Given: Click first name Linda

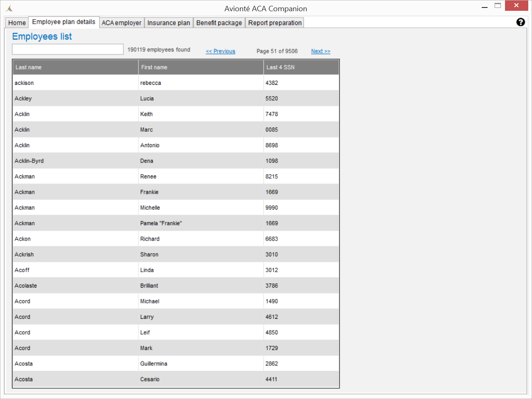Looking at the screenshot, I should [147, 270].
